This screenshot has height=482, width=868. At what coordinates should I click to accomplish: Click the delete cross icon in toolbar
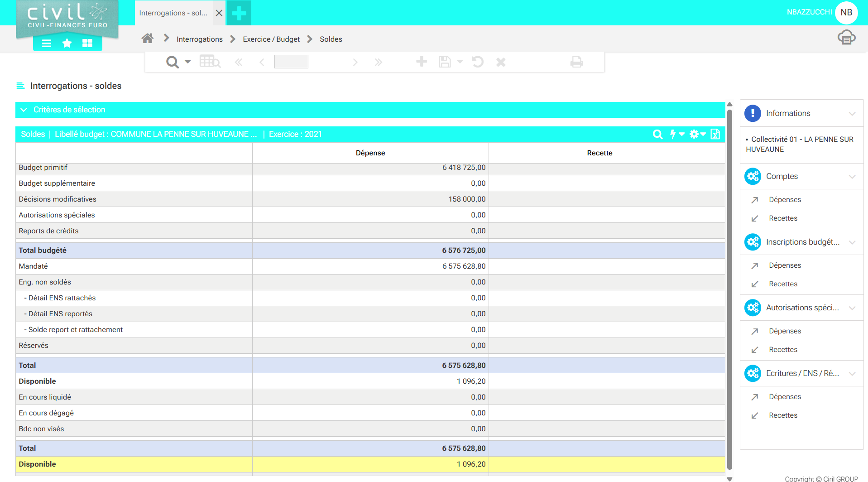(x=501, y=62)
